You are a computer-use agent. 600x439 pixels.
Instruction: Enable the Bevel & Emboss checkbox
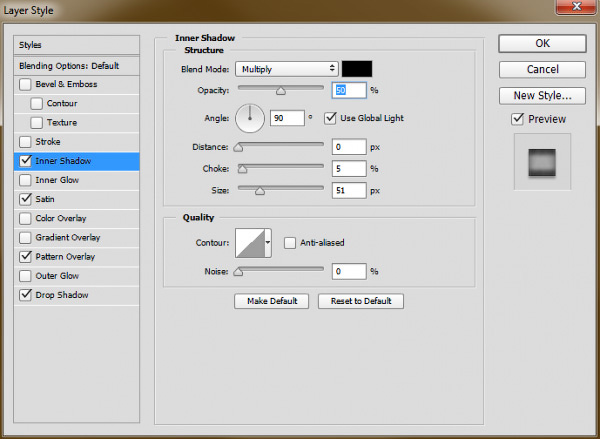(25, 84)
